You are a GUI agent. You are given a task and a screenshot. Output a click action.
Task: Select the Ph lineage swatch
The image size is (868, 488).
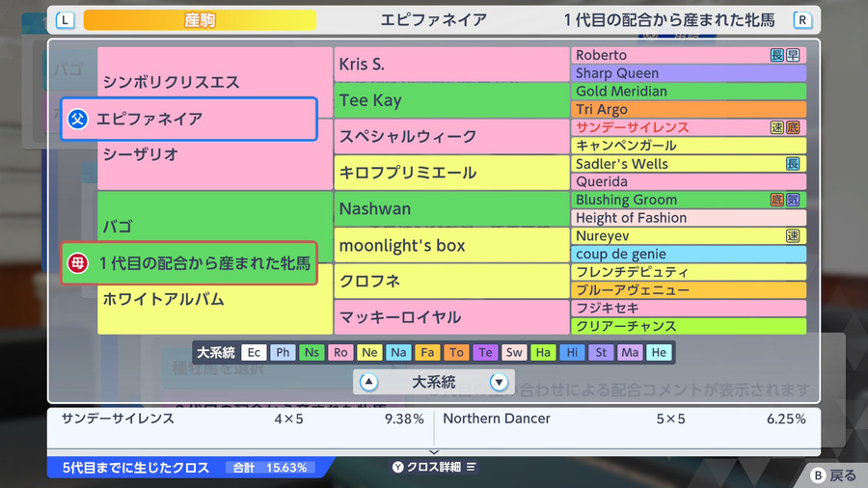(x=283, y=352)
